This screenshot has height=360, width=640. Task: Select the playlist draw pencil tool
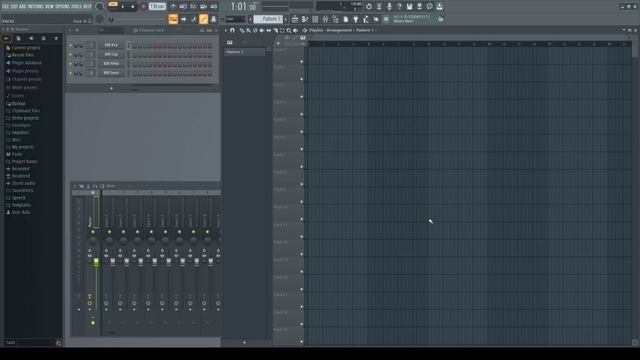coord(241,31)
